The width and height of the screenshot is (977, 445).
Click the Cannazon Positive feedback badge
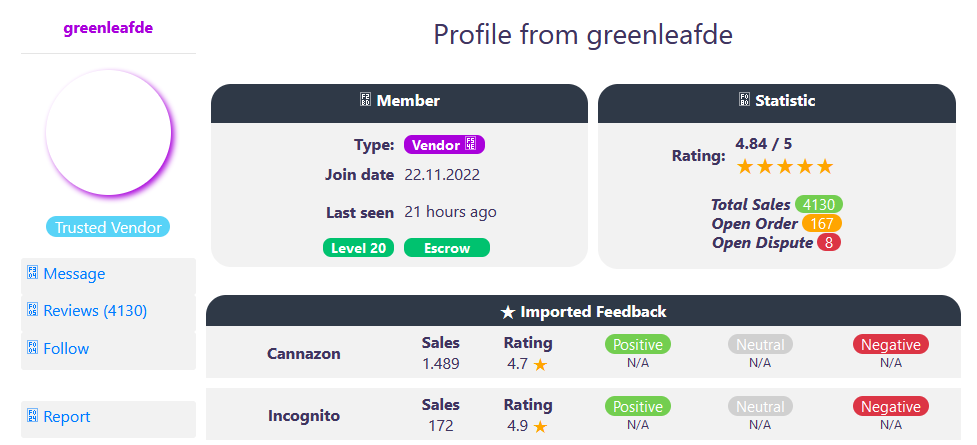(x=638, y=344)
